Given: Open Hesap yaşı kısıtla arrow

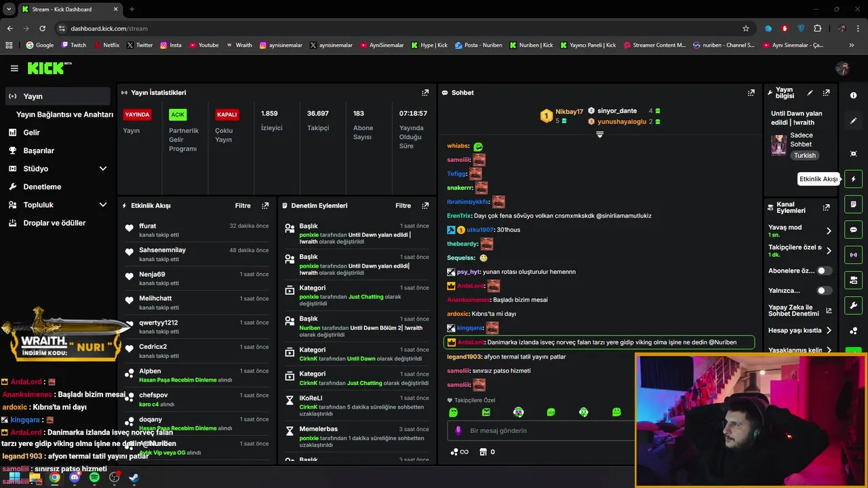Looking at the screenshot, I should pyautogui.click(x=828, y=331).
